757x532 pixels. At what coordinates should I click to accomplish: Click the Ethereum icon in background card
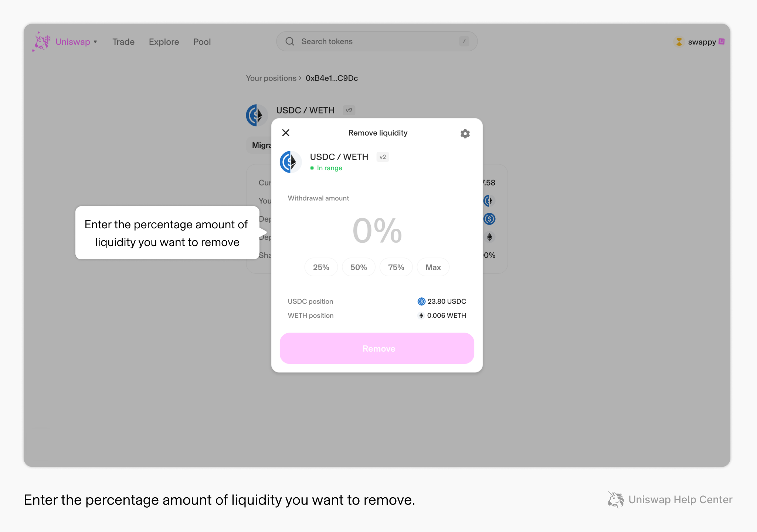pyautogui.click(x=489, y=237)
